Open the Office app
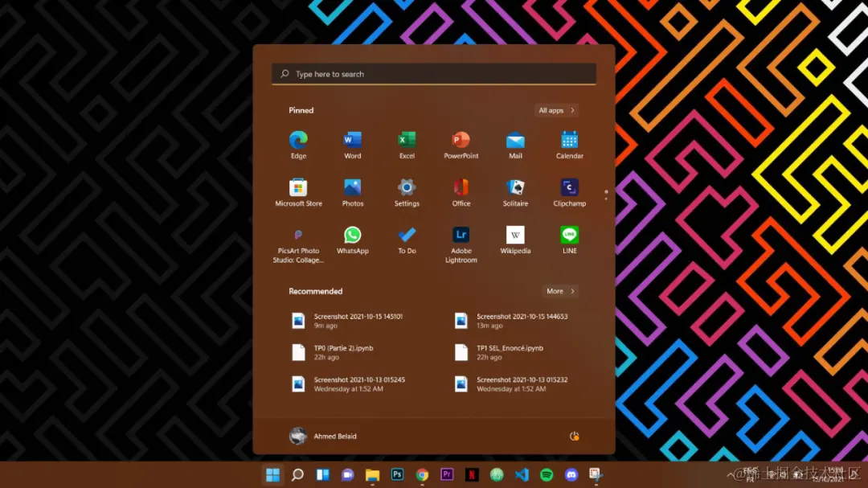This screenshot has width=868, height=488. (x=461, y=193)
